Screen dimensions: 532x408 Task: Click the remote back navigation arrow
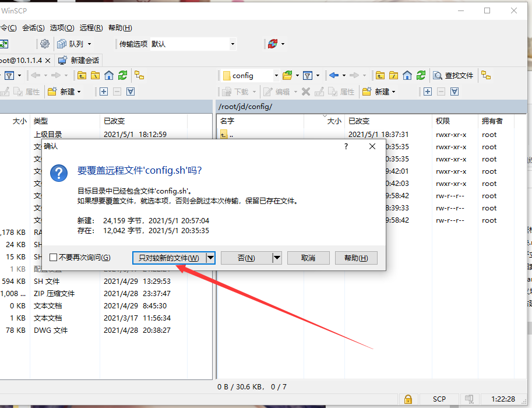tap(333, 75)
